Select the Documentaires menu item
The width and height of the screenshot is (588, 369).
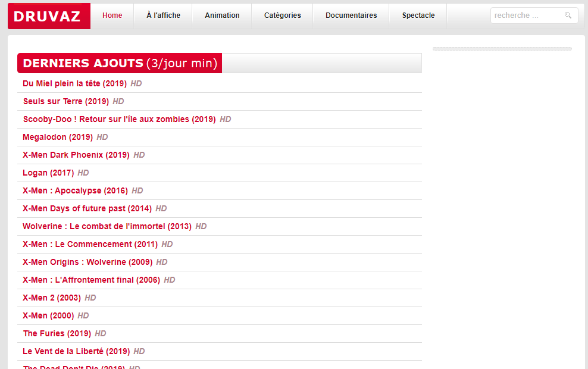point(351,15)
